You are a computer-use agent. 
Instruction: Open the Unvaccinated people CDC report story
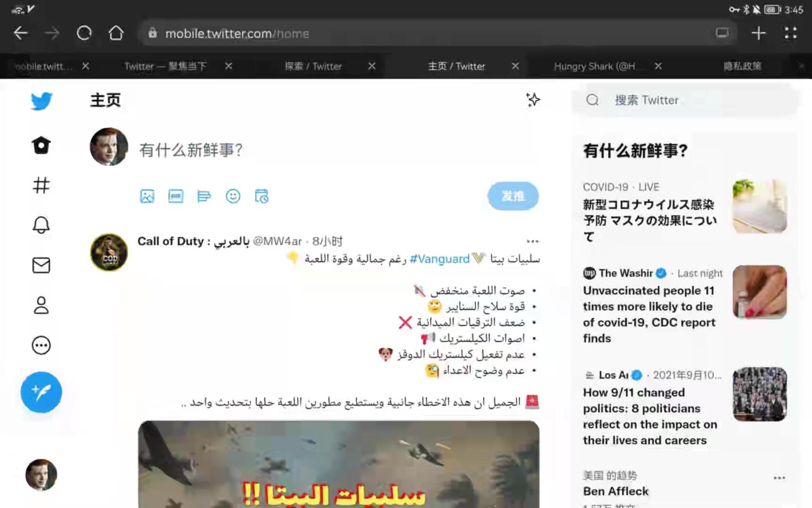pos(649,314)
